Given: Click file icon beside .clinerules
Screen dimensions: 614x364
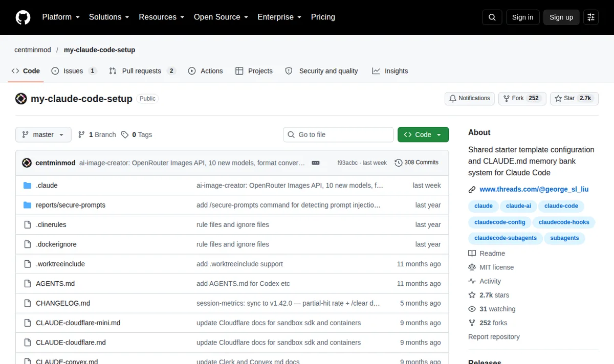Looking at the screenshot, I should coord(28,224).
